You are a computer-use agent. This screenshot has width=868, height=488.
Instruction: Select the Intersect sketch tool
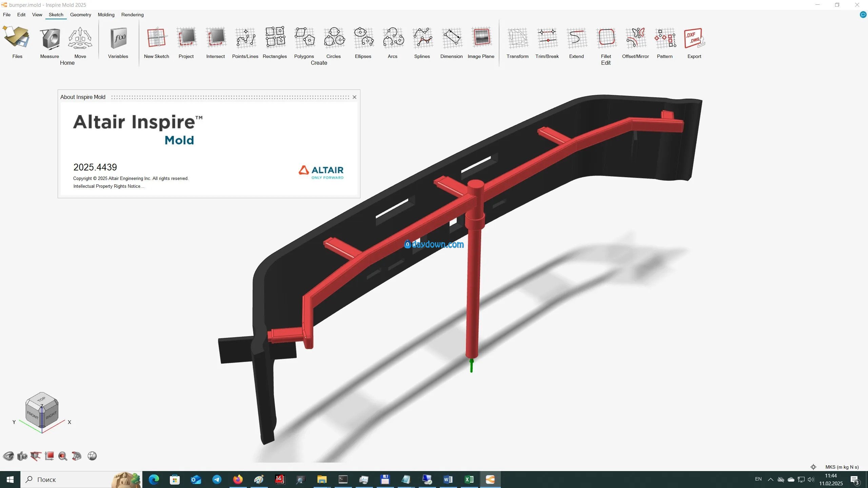216,38
